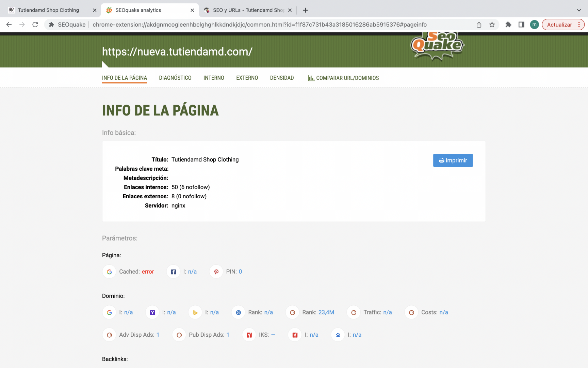Open the Chrome extensions puzzle icon
588x368 pixels.
tap(508, 25)
